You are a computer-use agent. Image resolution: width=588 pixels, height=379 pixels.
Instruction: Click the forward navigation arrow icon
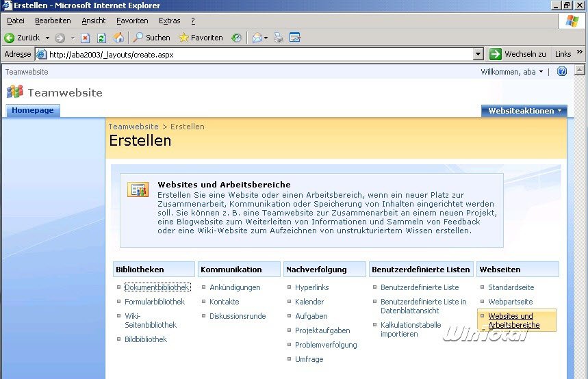pyautogui.click(x=60, y=38)
